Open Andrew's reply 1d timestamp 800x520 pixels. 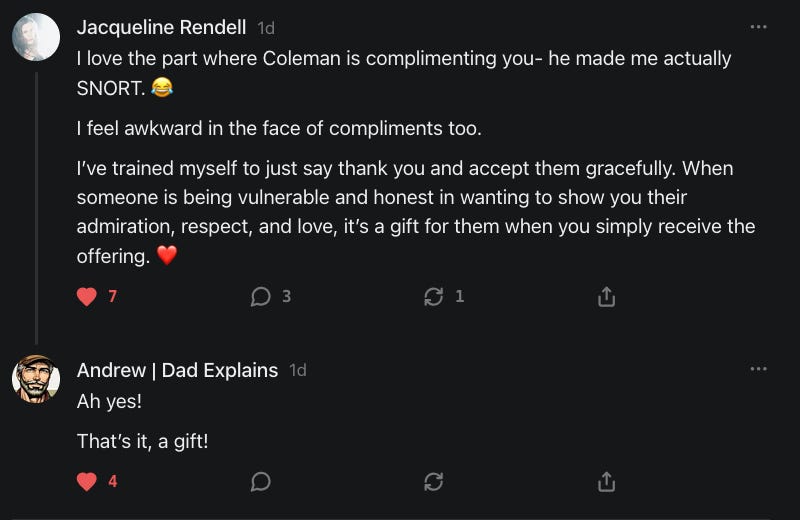[297, 370]
